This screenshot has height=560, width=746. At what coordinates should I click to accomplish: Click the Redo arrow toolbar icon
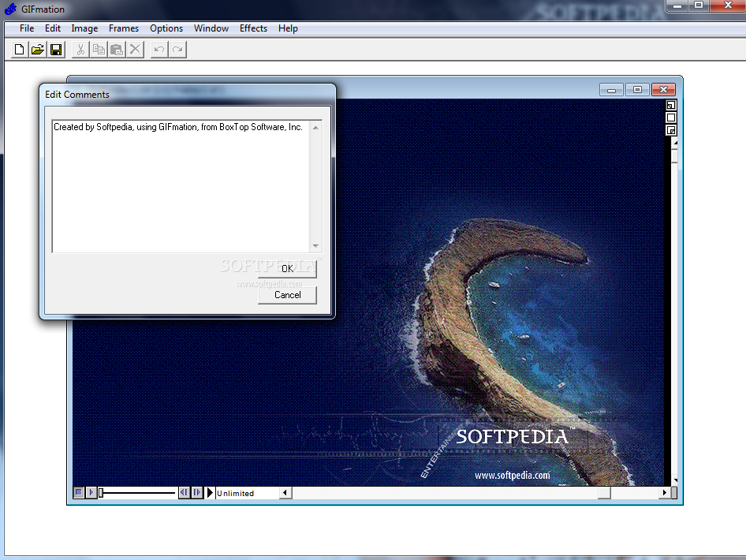click(178, 50)
